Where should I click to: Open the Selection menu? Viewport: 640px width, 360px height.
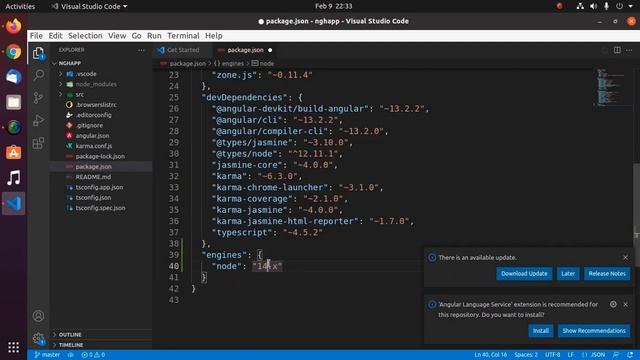[x=85, y=36]
